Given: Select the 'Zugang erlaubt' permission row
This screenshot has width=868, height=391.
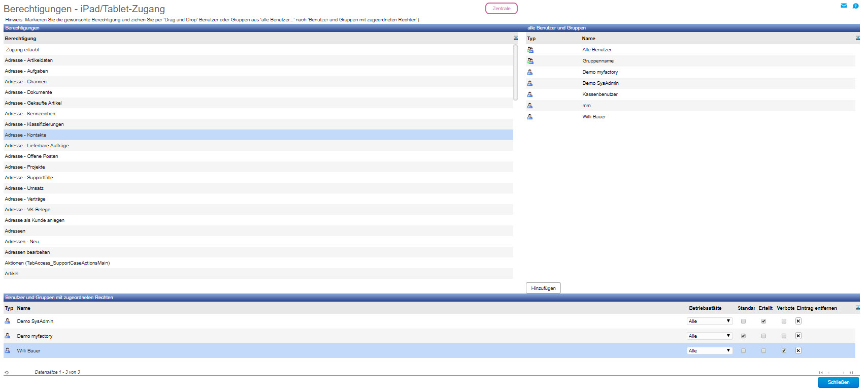Looking at the screenshot, I should (x=23, y=50).
